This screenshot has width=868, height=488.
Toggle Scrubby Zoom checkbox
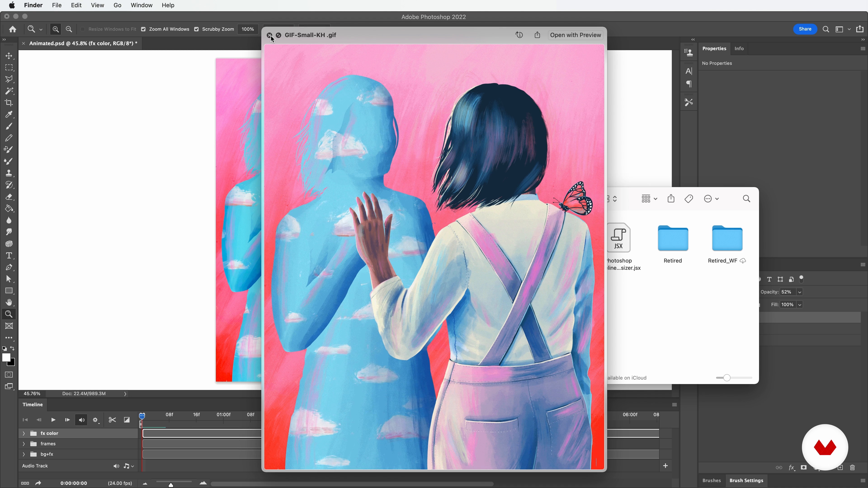point(196,29)
